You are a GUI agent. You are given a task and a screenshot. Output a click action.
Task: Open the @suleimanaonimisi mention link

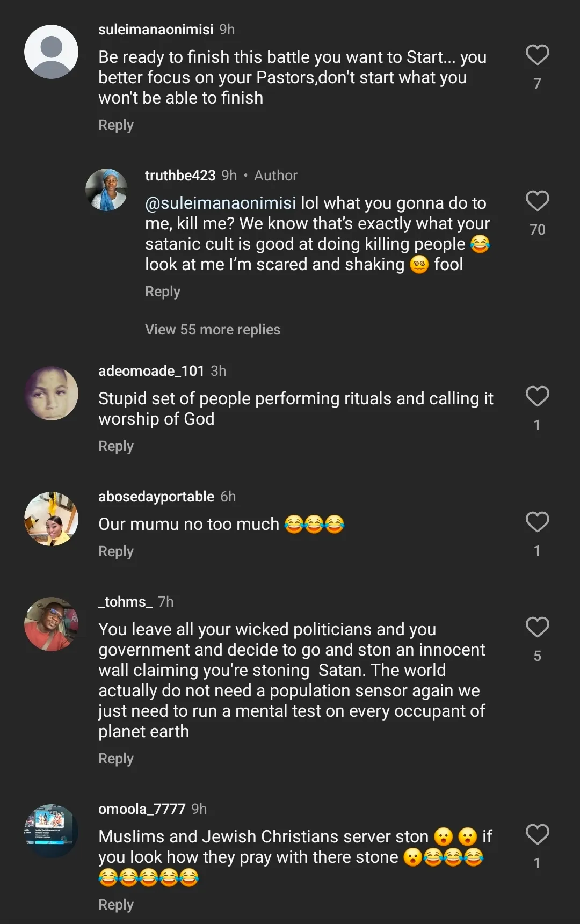click(x=220, y=203)
